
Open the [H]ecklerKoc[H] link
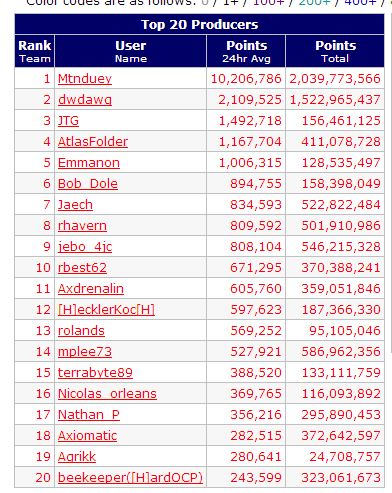tap(106, 310)
